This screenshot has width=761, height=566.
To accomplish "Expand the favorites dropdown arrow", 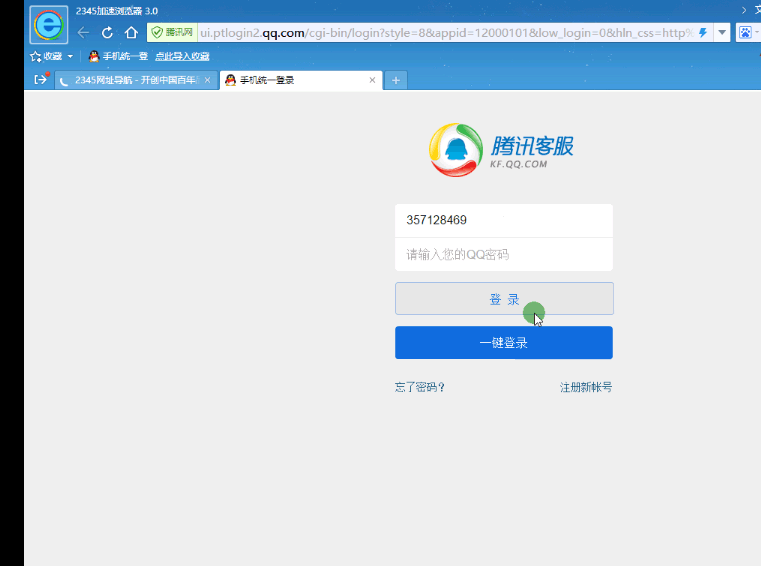I will pos(70,56).
